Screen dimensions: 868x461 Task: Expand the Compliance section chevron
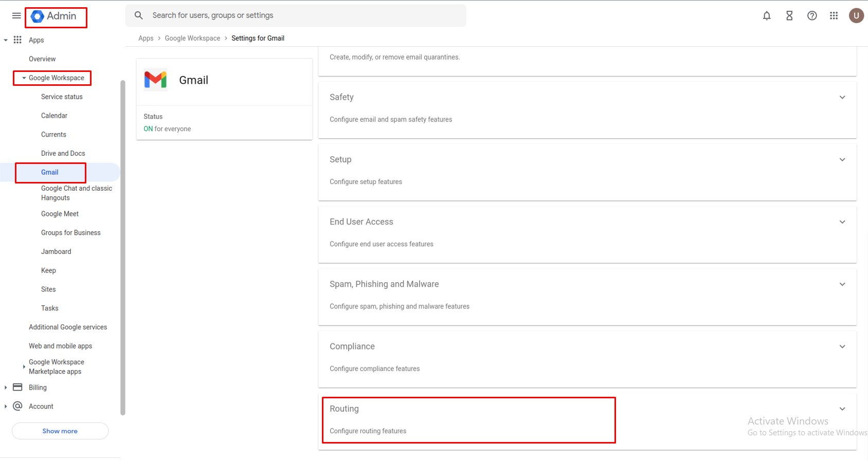pyautogui.click(x=842, y=346)
